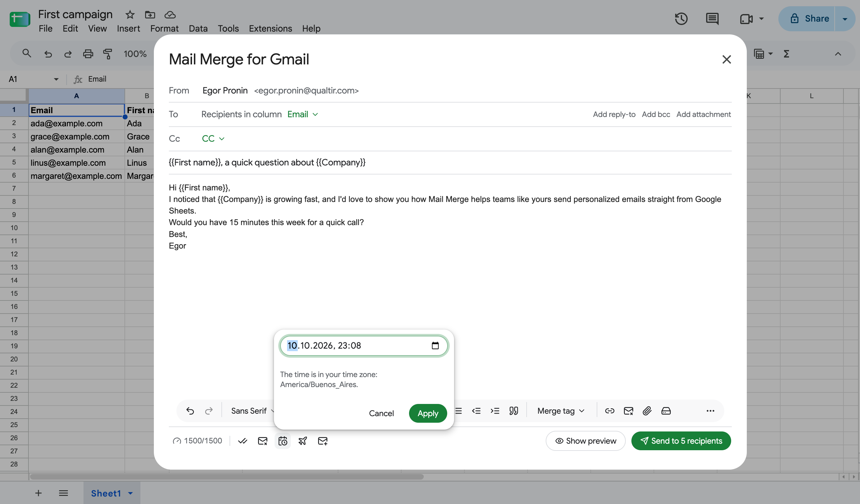
Task: Open the Insert menu
Action: (128, 28)
